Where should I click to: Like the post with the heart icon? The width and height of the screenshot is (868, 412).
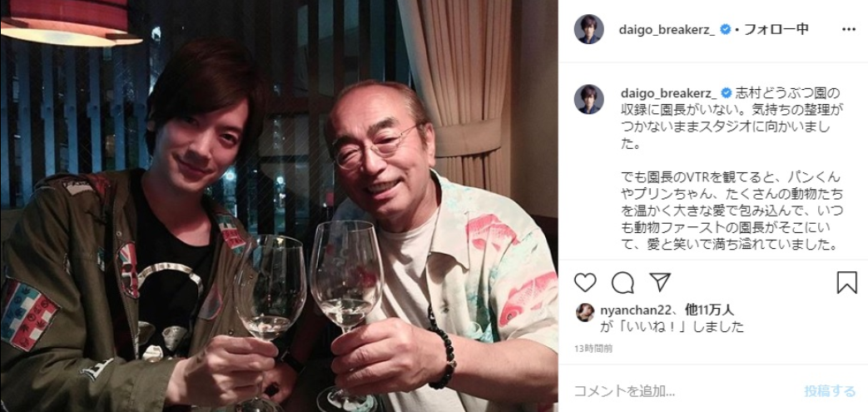click(585, 282)
